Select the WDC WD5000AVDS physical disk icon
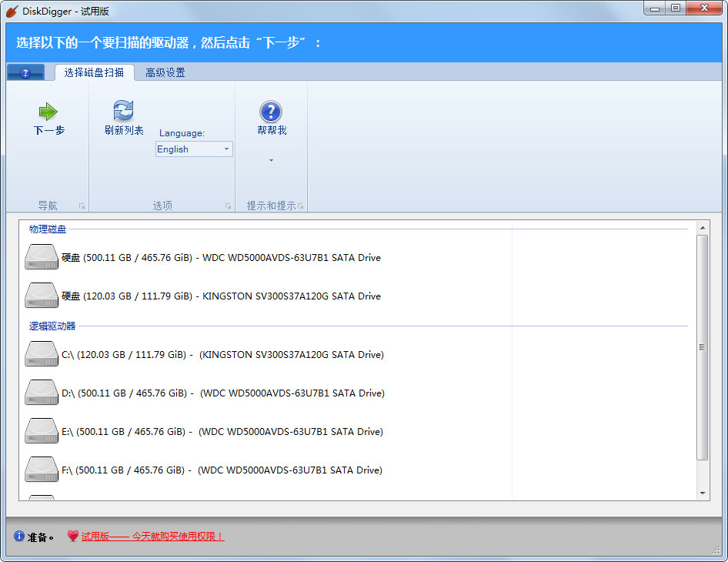728x562 pixels. tap(42, 257)
